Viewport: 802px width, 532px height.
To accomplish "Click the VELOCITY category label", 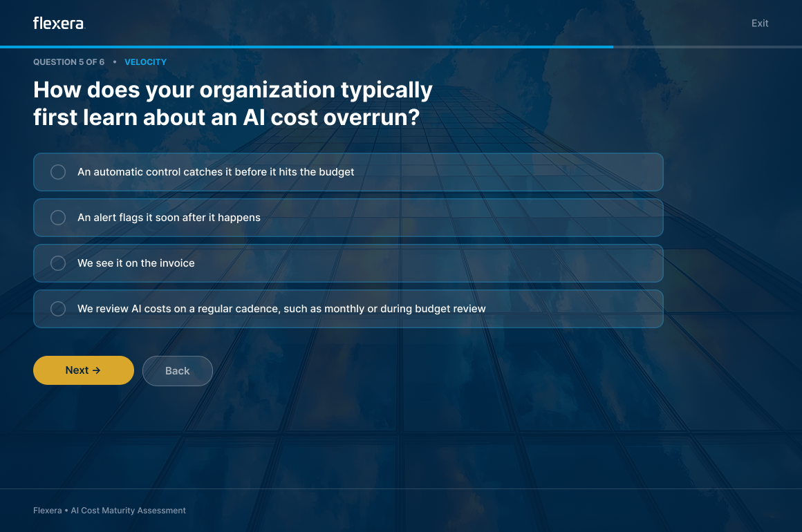I will coord(146,62).
